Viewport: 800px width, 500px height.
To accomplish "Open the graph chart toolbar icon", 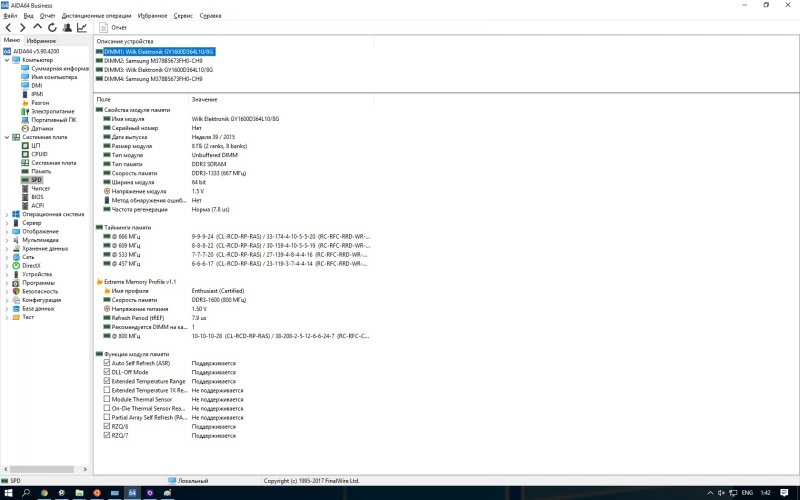I will 81,28.
